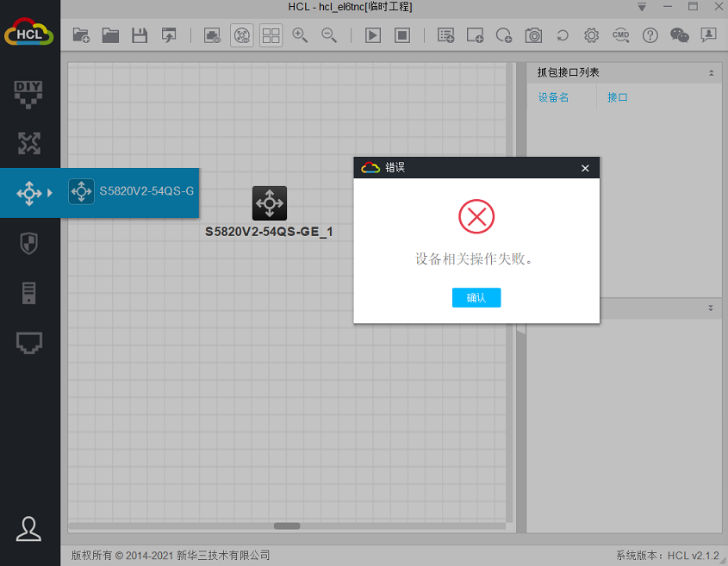The image size is (728, 566).
Task: Open the feedback person icon
Action: [x=708, y=35]
